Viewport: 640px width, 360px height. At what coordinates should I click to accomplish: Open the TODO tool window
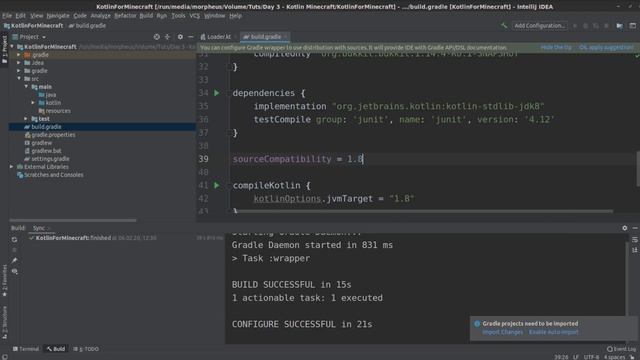pos(86,349)
